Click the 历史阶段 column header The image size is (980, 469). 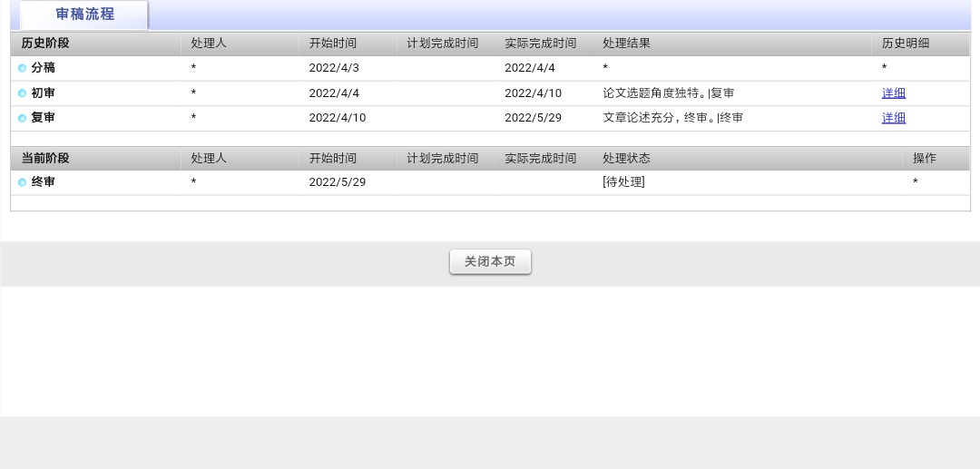[45, 44]
